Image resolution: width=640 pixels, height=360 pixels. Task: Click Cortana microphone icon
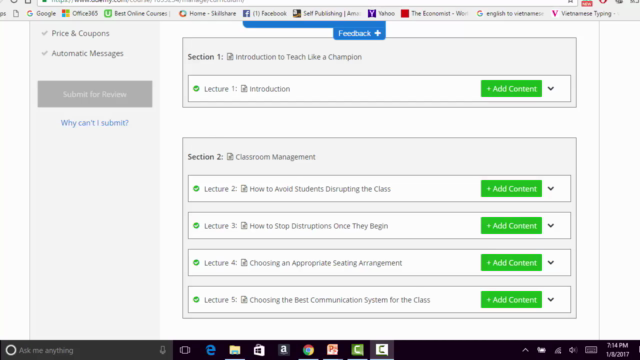pos(162,350)
